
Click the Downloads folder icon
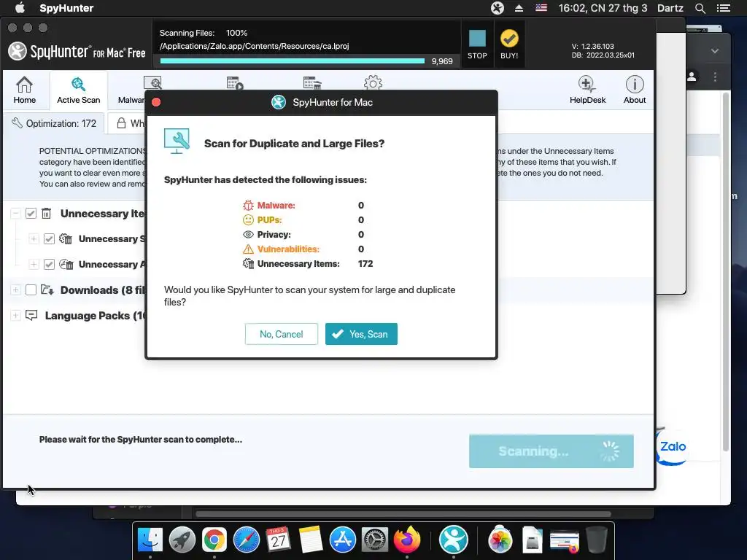click(47, 289)
